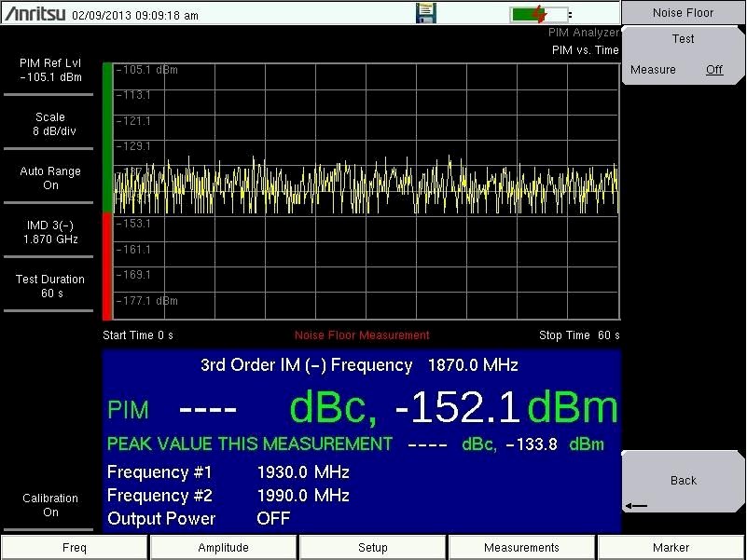This screenshot has height=560, width=747.
Task: Click the PIM Analyzer mode label
Action: point(584,33)
